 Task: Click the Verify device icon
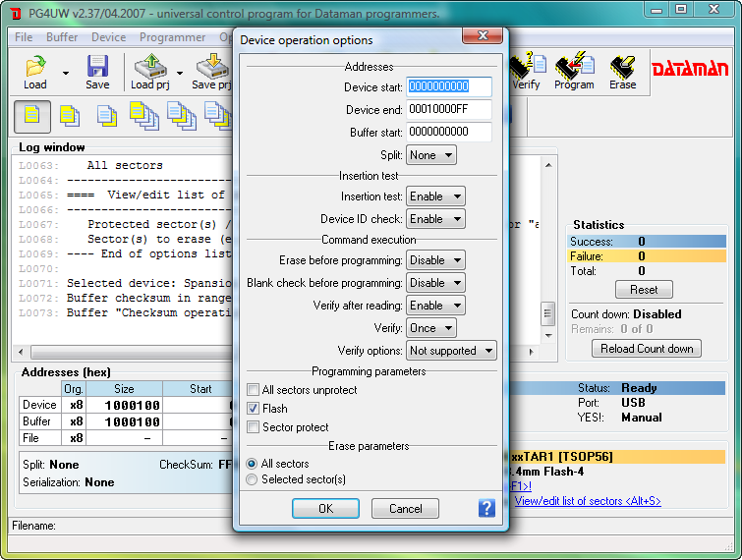click(x=528, y=71)
